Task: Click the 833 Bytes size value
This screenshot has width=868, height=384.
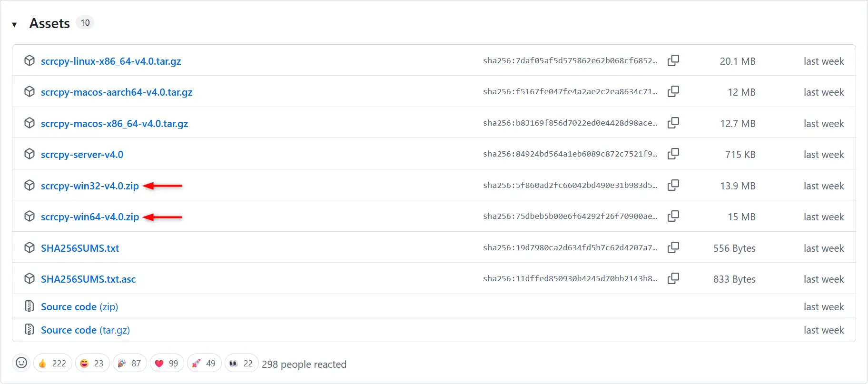Action: click(734, 279)
